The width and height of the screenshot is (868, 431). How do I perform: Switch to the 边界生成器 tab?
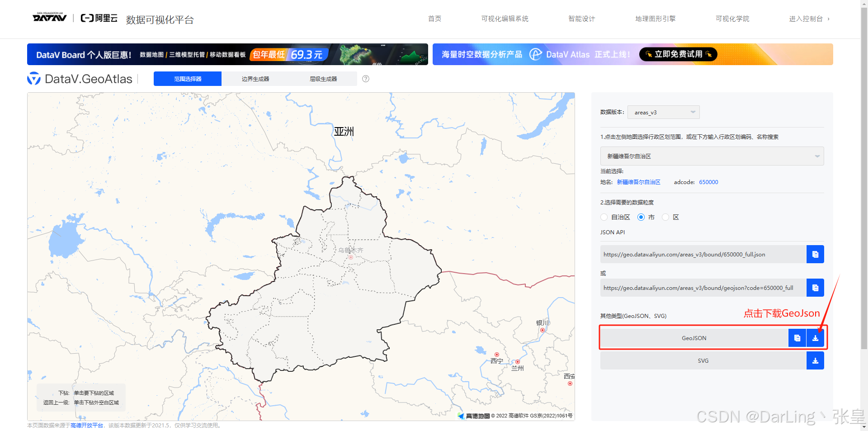255,78
